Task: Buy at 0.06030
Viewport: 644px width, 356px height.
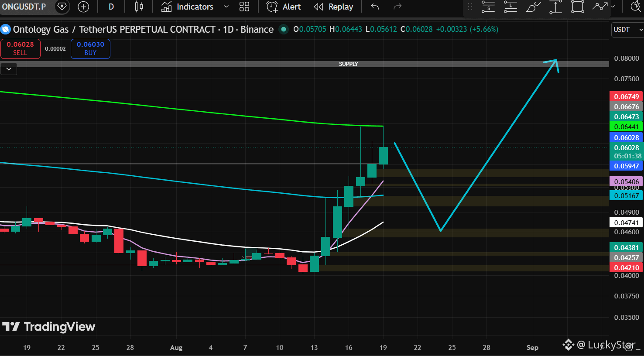Action: coord(90,48)
